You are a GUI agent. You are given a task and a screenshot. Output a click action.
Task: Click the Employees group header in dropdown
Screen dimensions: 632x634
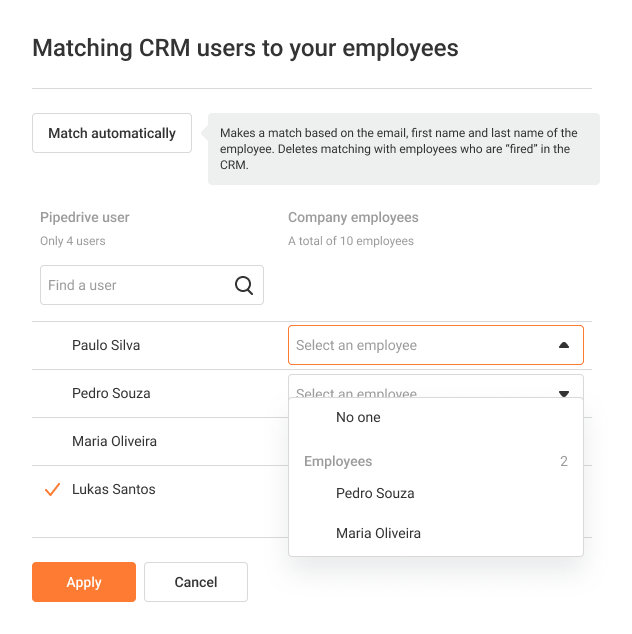[338, 461]
